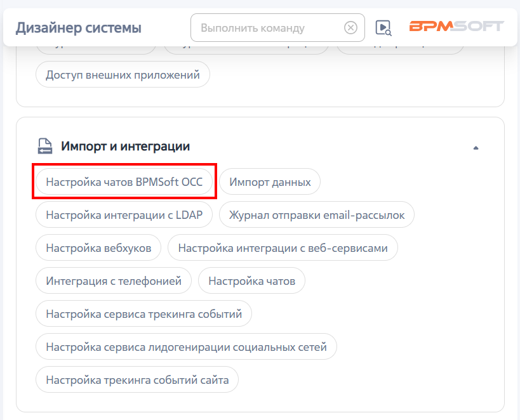520x420 pixels.
Task: Open Импорт данных
Action: [x=270, y=181]
